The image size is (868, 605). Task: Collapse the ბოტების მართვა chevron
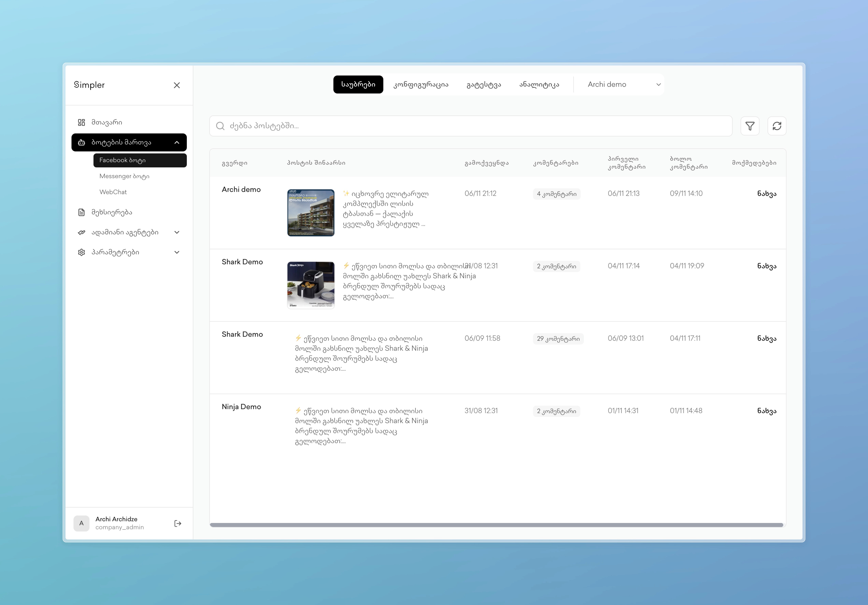pos(177,143)
